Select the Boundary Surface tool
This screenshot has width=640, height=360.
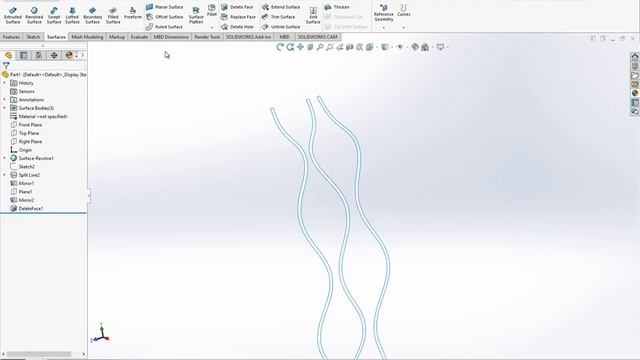click(x=92, y=15)
